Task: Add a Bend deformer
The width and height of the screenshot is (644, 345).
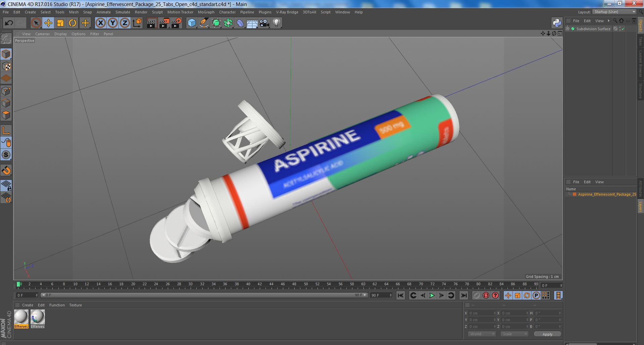Action: 240,23
